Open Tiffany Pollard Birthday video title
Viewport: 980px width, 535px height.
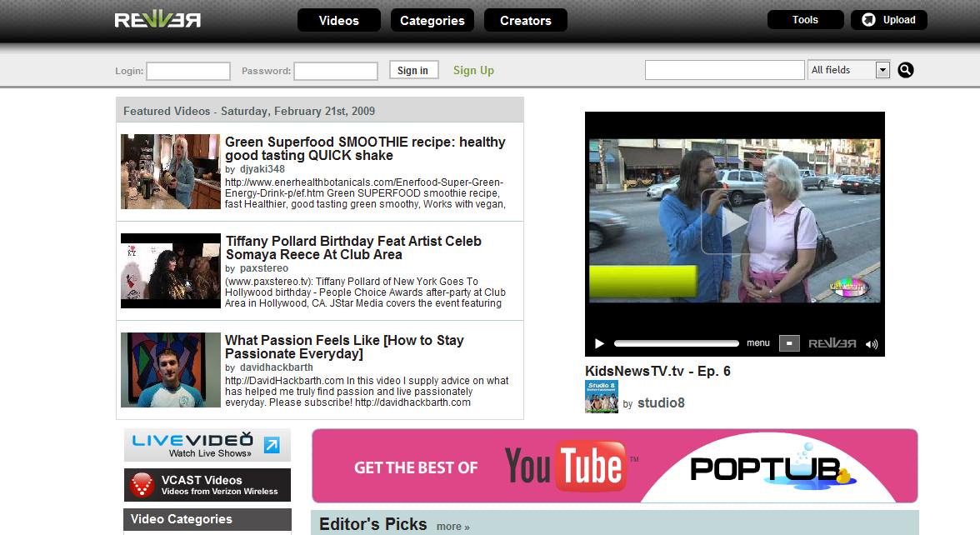click(x=353, y=247)
